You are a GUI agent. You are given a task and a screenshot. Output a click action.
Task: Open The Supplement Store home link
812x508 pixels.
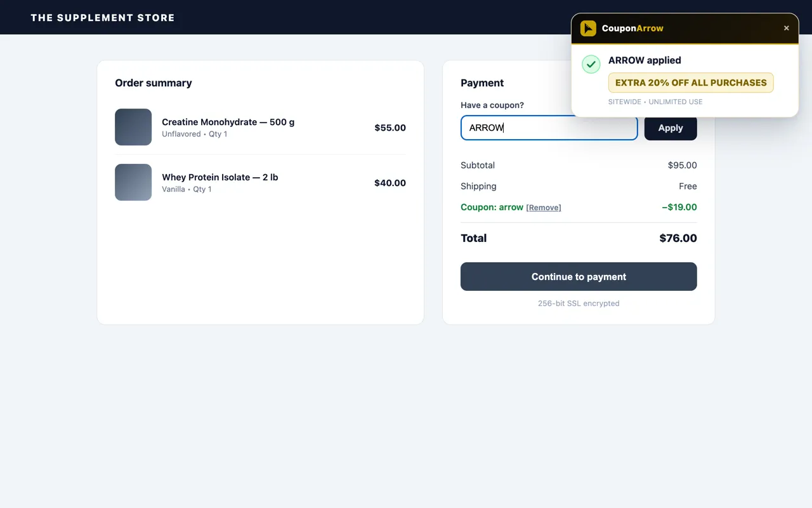(103, 18)
